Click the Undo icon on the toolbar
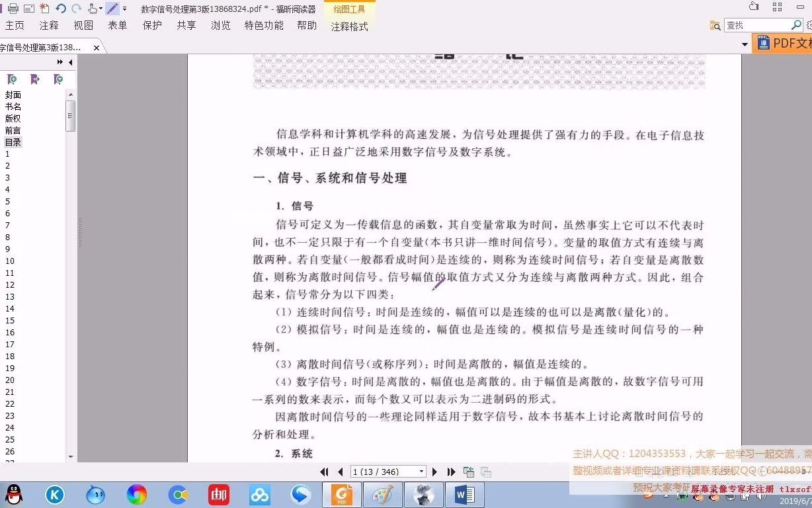Image resolution: width=812 pixels, height=508 pixels. [61, 9]
